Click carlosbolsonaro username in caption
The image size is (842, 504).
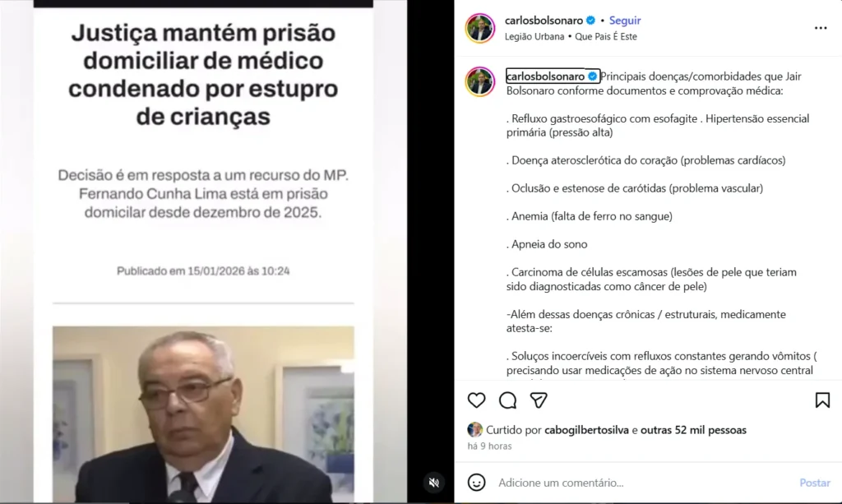pyautogui.click(x=546, y=76)
